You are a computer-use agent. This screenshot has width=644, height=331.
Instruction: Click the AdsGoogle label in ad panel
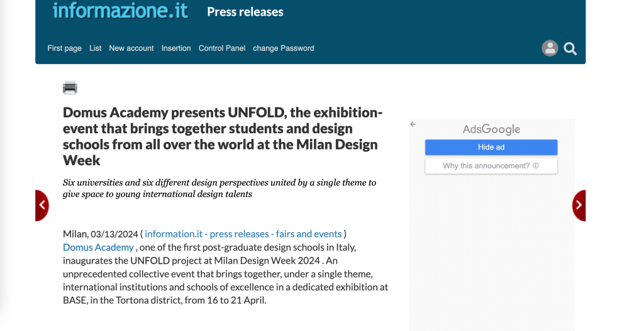click(x=491, y=129)
